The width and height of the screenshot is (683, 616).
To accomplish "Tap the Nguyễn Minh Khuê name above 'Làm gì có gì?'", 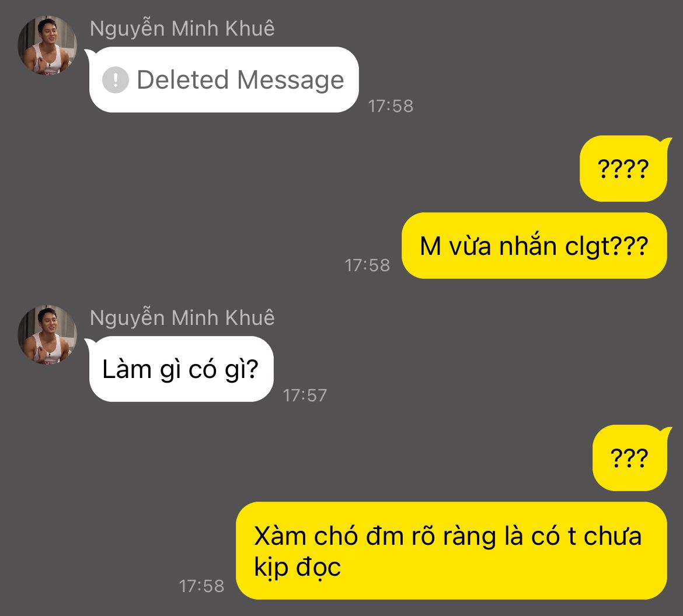I will point(182,318).
